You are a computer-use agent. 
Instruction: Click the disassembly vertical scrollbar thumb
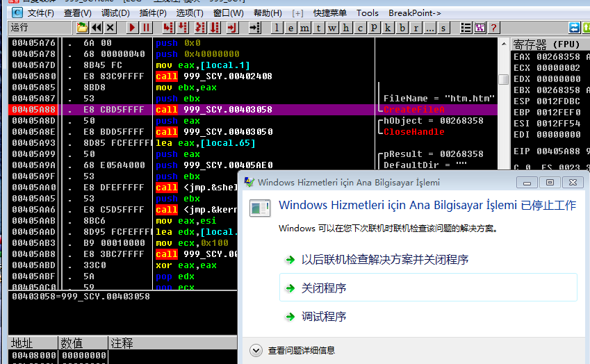(503, 79)
